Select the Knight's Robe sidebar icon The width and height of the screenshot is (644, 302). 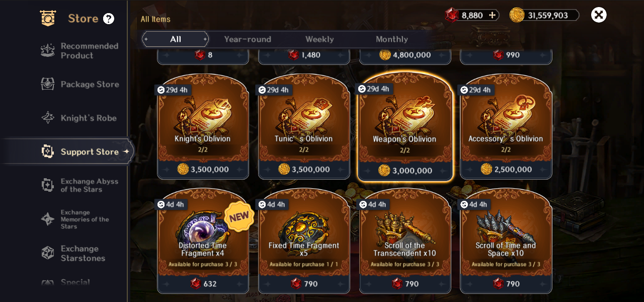click(x=48, y=118)
